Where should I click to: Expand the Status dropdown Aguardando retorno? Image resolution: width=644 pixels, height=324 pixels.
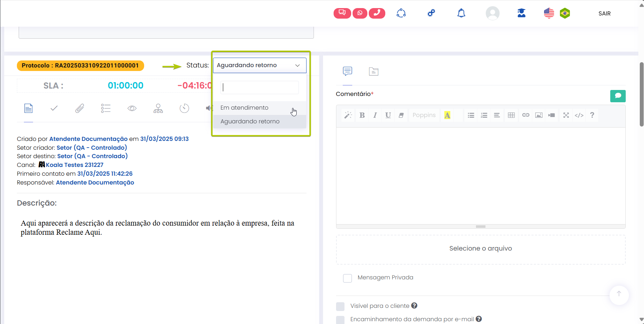259,65
